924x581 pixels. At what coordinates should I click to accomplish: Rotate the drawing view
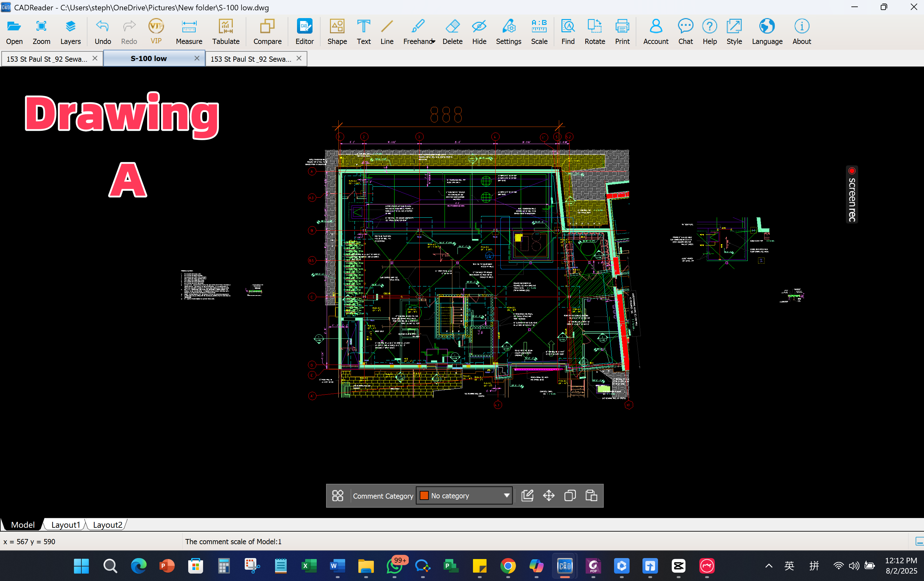pos(595,32)
